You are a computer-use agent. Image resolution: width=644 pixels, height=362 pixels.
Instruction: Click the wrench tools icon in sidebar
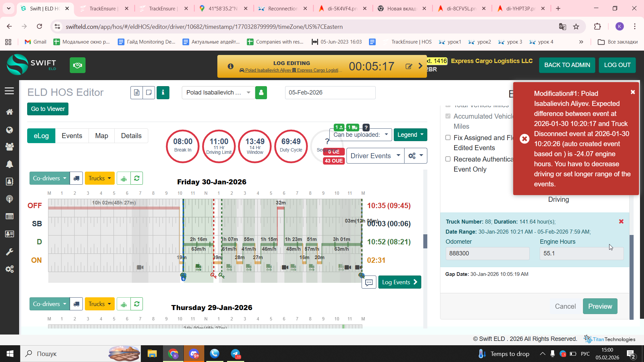9,252
